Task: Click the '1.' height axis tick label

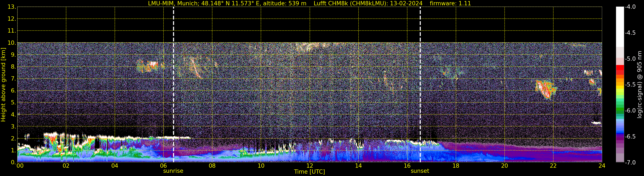Action: (x=13, y=150)
